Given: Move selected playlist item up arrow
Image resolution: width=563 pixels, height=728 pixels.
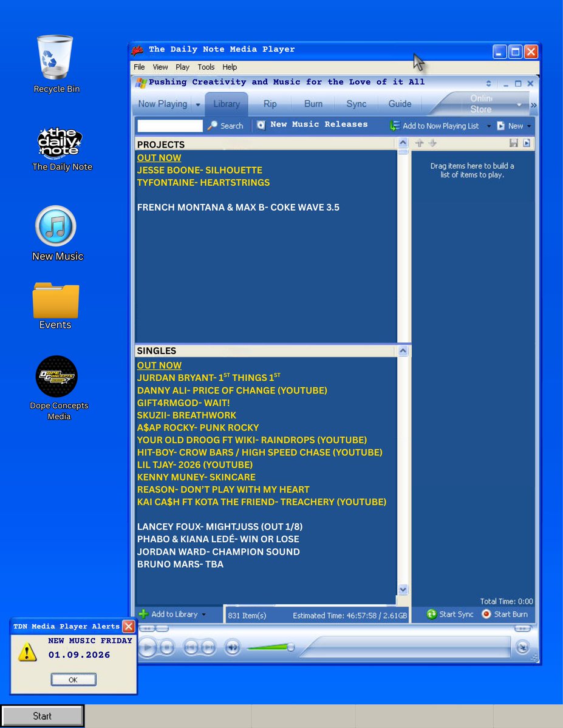Looking at the screenshot, I should pyautogui.click(x=420, y=143).
